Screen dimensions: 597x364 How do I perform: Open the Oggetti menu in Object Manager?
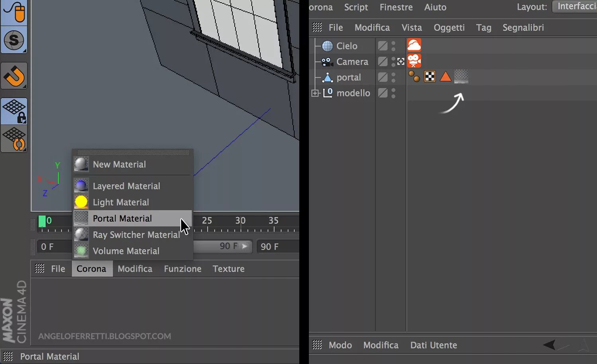(449, 27)
